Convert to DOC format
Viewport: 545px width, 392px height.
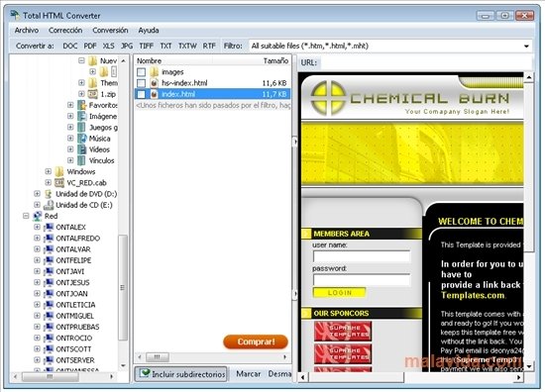[x=70, y=46]
